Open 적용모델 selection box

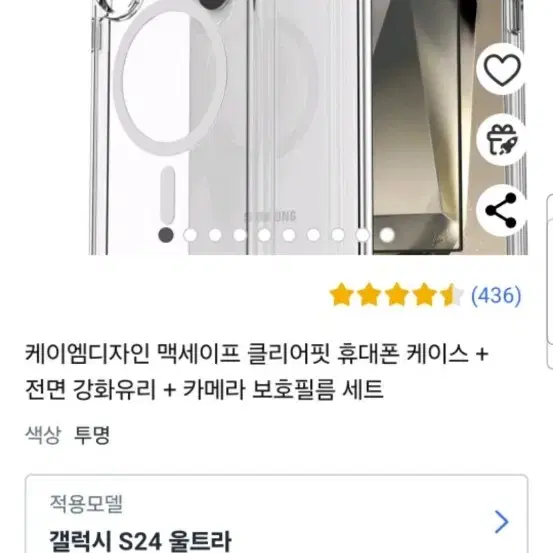point(276,514)
